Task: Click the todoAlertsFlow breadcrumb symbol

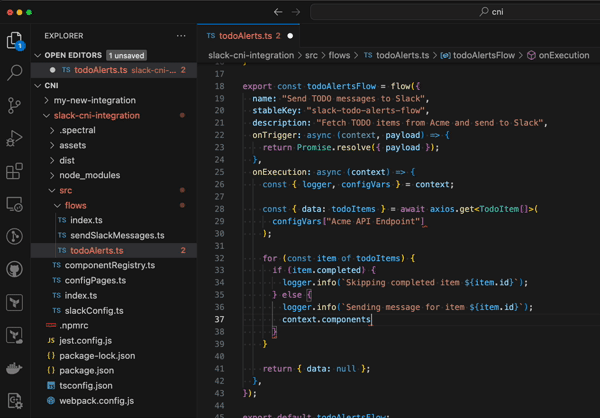Action: 478,56
